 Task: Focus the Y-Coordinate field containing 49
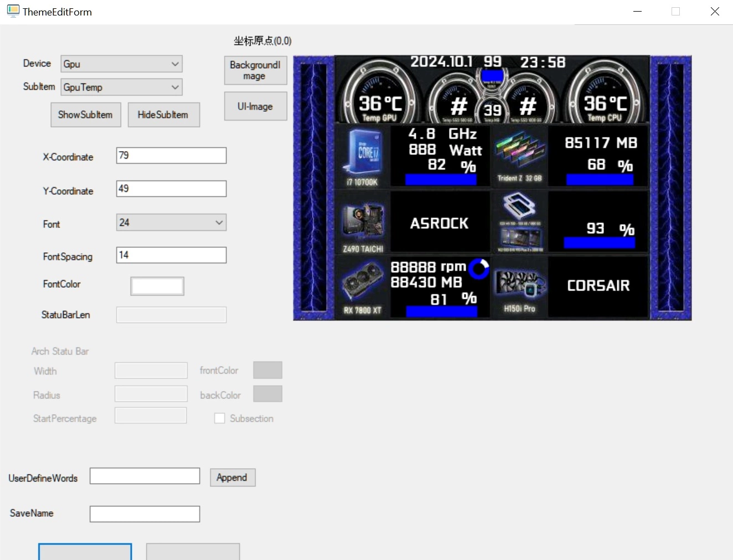tap(171, 189)
